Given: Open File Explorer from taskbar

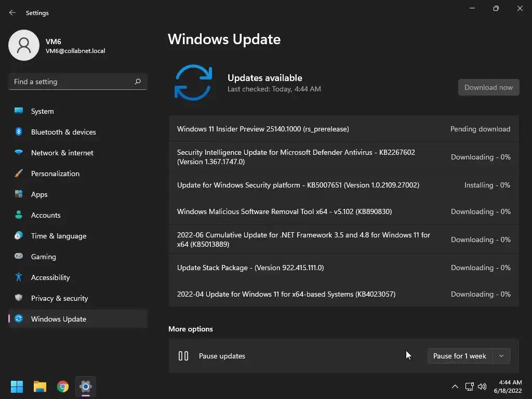Looking at the screenshot, I should pos(39,387).
